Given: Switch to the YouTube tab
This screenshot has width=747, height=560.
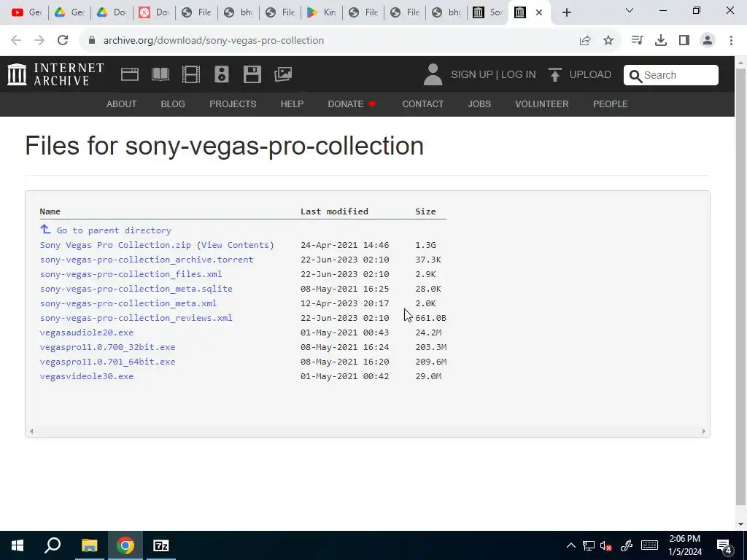Looking at the screenshot, I should 27,12.
